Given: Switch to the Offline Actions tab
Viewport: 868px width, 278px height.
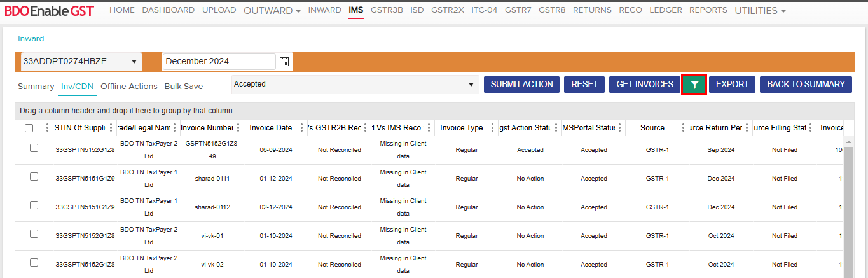Looking at the screenshot, I should pyautogui.click(x=128, y=87).
